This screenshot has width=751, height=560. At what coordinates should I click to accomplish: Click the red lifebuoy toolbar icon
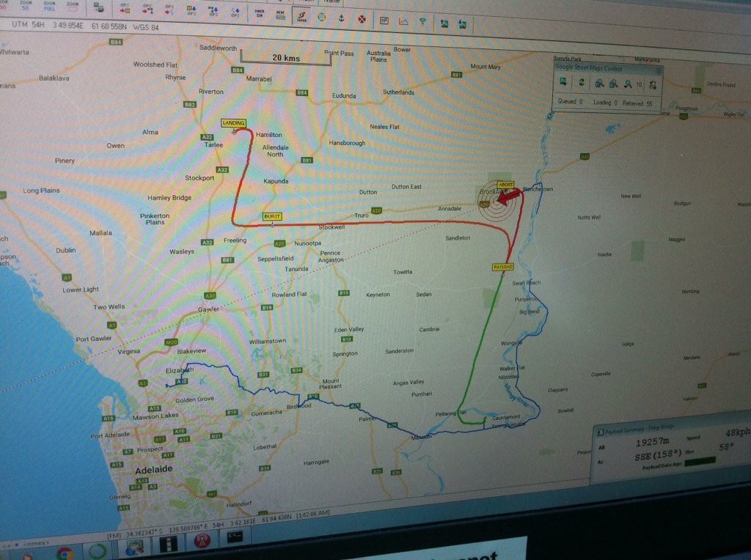click(x=362, y=19)
